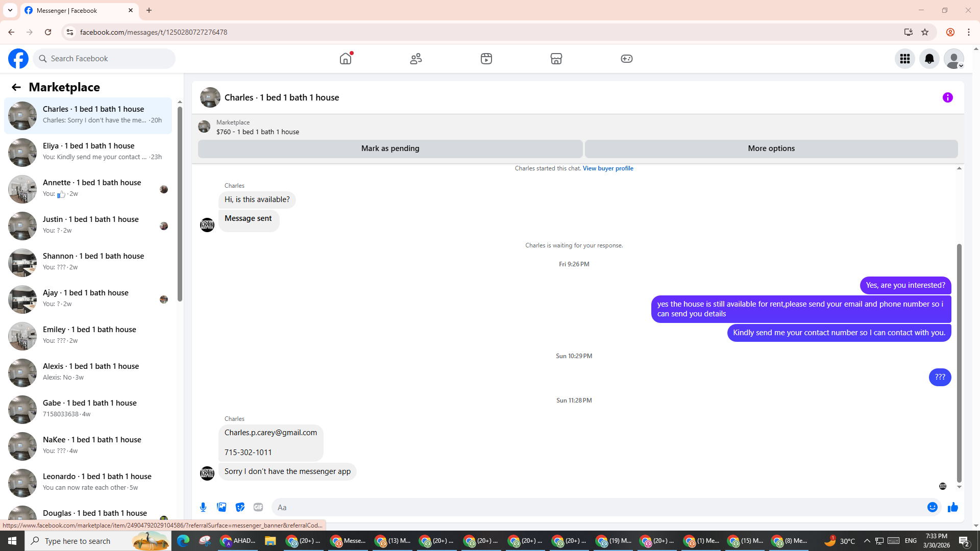This screenshot has width=980, height=551.
Task: Click Mark as pending button
Action: pyautogui.click(x=390, y=148)
